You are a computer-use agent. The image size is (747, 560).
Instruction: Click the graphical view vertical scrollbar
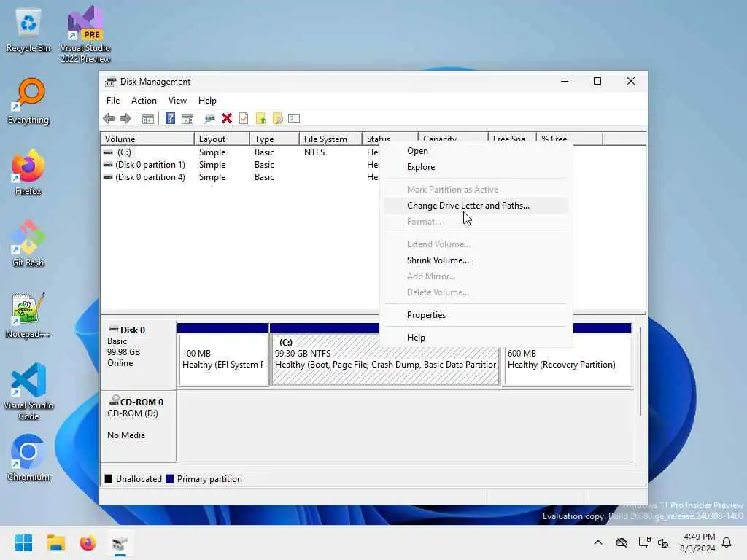pyautogui.click(x=640, y=371)
